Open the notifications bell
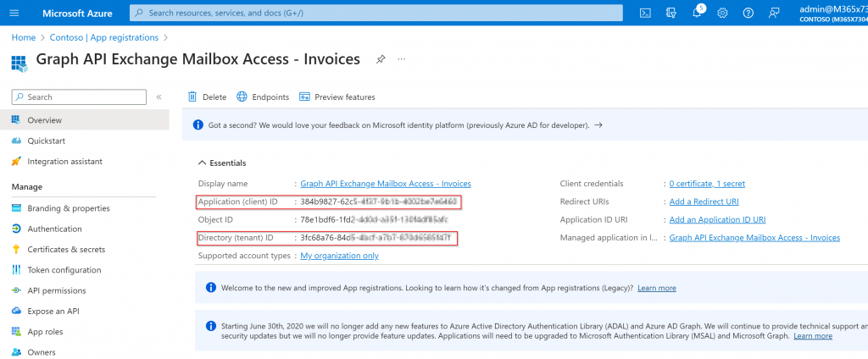Screen dimensions: 868x359 [x=697, y=13]
